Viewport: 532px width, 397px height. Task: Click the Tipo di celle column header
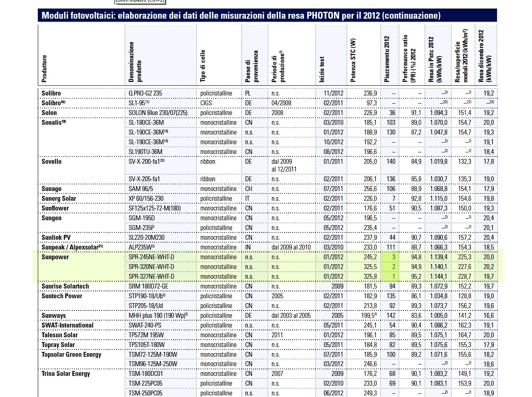click(x=203, y=66)
